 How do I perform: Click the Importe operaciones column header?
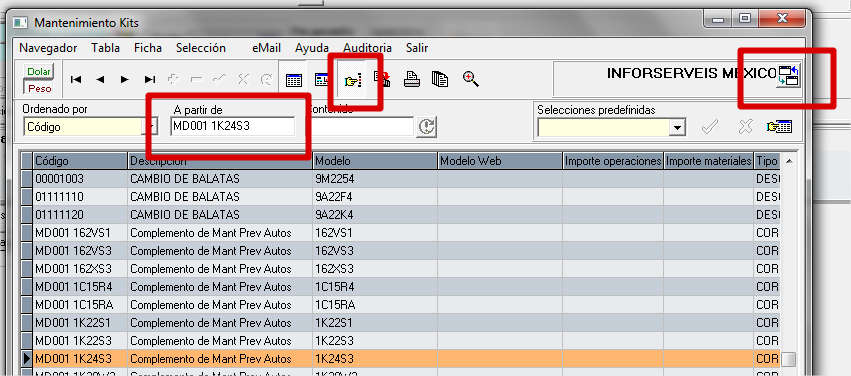(613, 161)
